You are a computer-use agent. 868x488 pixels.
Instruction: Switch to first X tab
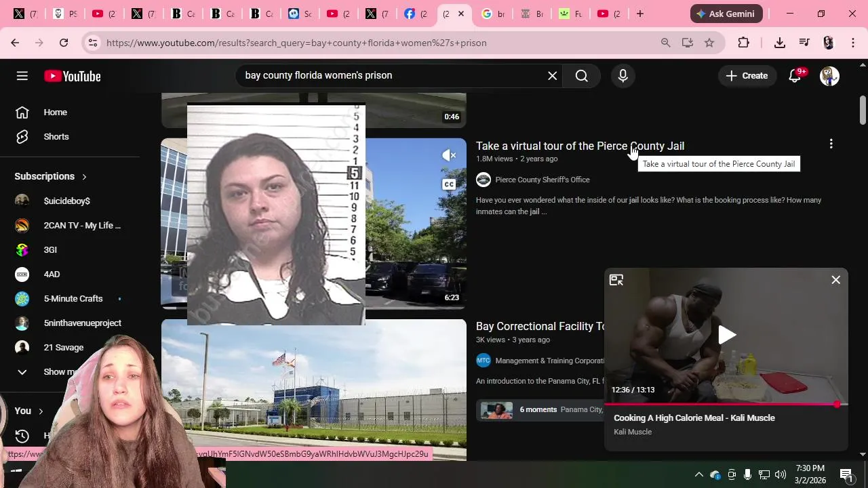coord(26,14)
